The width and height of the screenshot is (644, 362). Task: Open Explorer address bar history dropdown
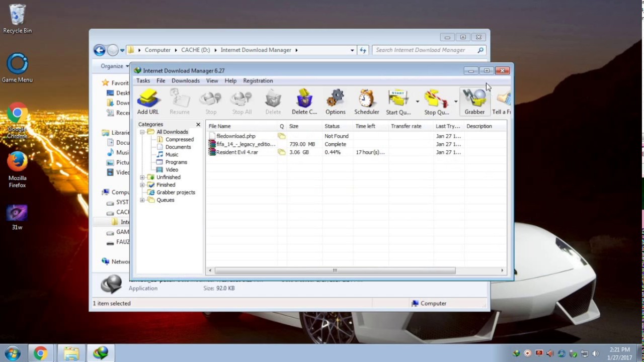[352, 50]
